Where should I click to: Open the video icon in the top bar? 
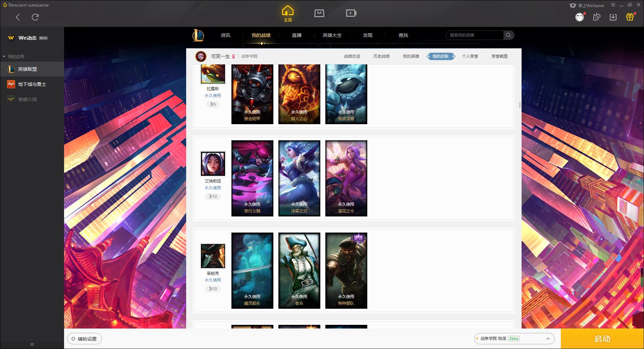click(351, 13)
